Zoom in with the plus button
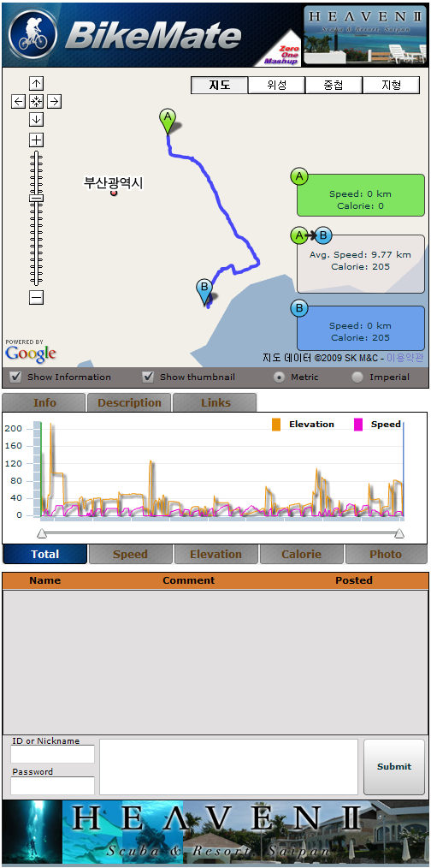This screenshot has width=431, height=868. 37,140
